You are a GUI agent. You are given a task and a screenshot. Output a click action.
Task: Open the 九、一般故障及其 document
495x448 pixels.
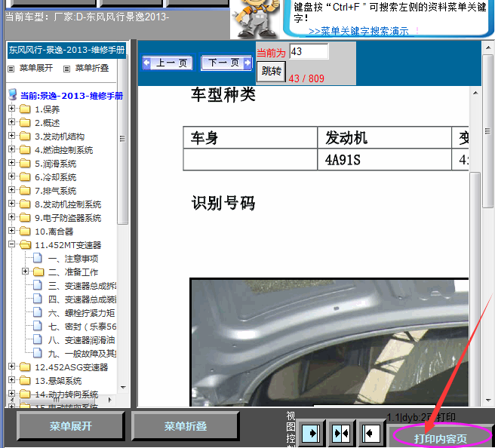coord(82,354)
